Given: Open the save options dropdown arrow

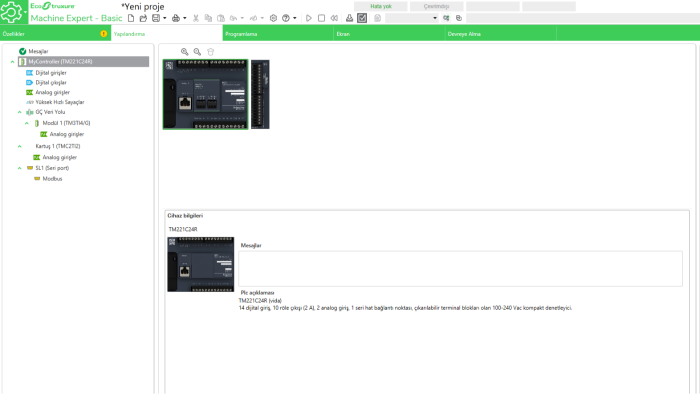Looking at the screenshot, I should click(x=165, y=18).
